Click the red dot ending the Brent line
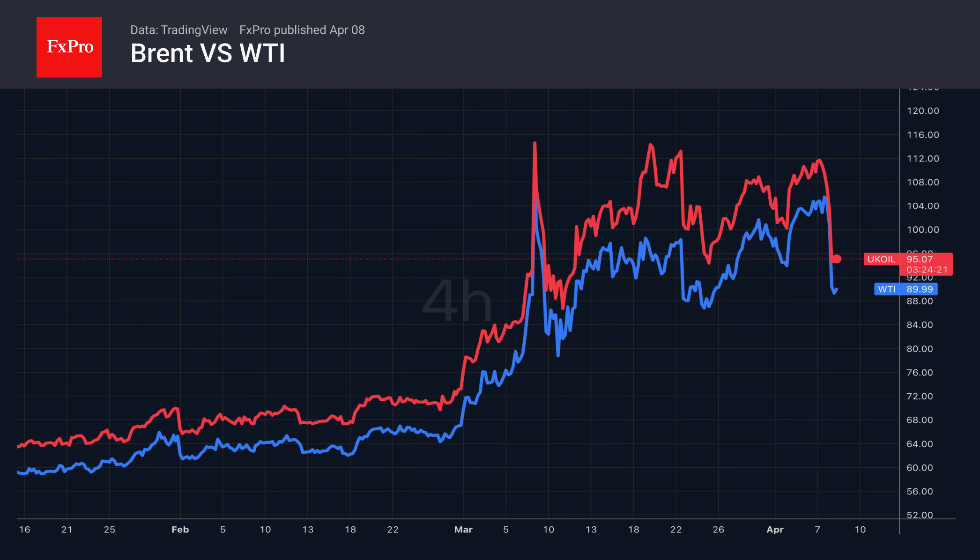This screenshot has width=980, height=560. pyautogui.click(x=837, y=259)
